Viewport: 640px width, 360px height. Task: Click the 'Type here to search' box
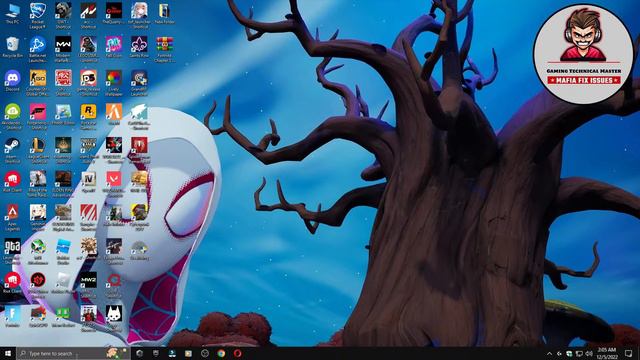pos(73,353)
